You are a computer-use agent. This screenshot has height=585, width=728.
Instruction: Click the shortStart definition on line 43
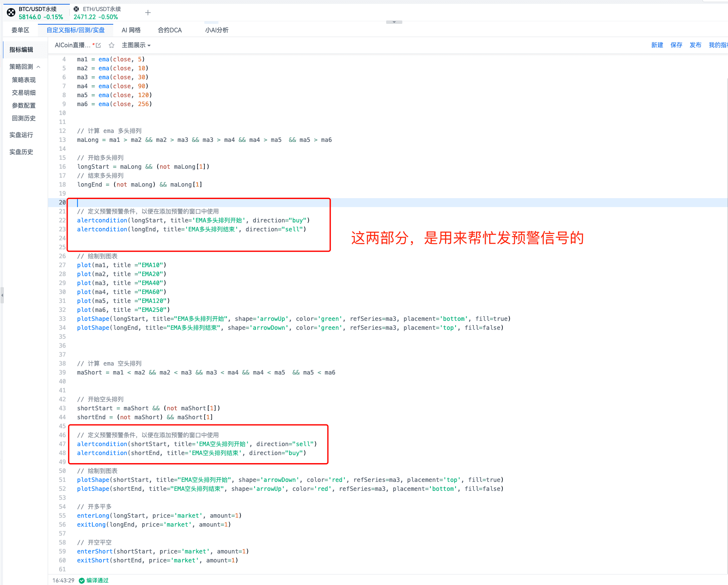point(149,408)
